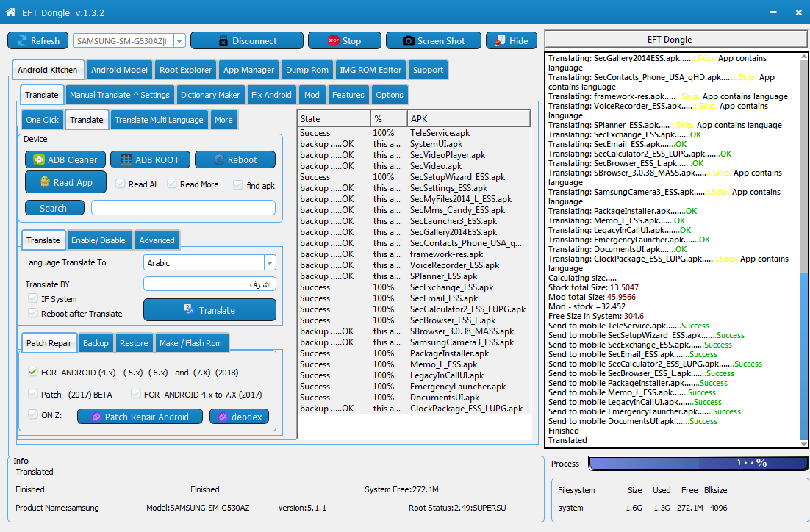The width and height of the screenshot is (810, 532).
Task: Switch to Enable/ Disable tab
Action: click(98, 240)
